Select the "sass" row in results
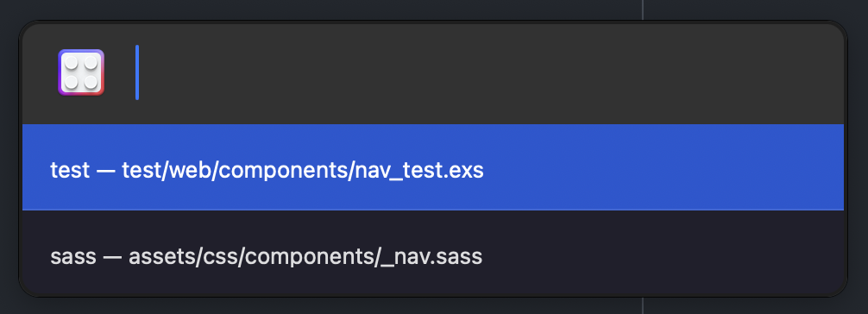The image size is (868, 314). 433,253
